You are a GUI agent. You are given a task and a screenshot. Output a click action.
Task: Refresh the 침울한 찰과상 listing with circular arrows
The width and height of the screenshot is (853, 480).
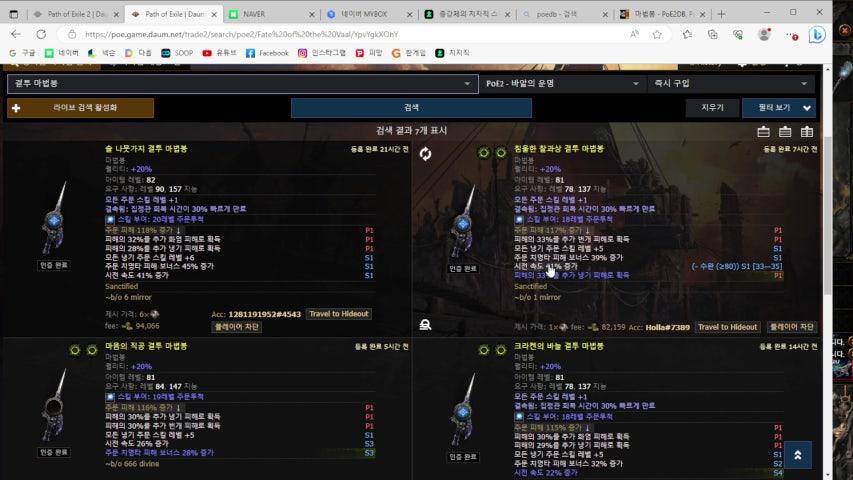tap(425, 154)
